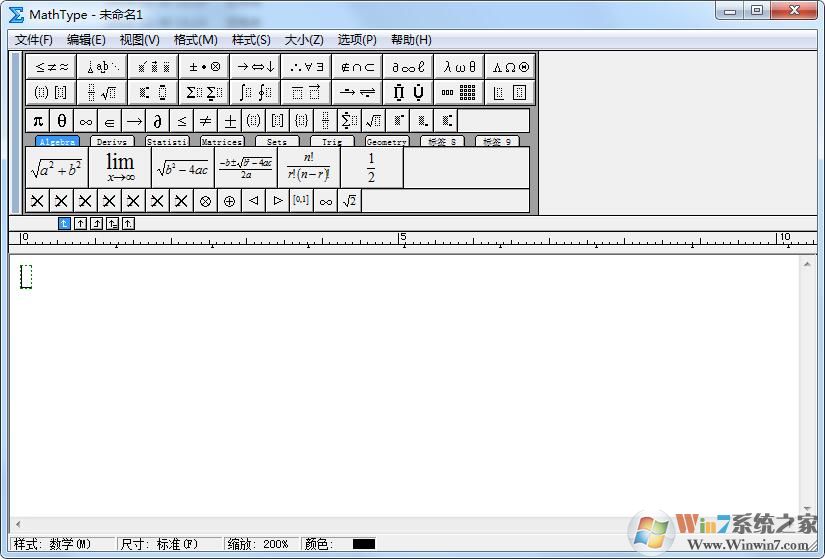Select the decimal tab stop button
The height and width of the screenshot is (559, 825).
128,224
